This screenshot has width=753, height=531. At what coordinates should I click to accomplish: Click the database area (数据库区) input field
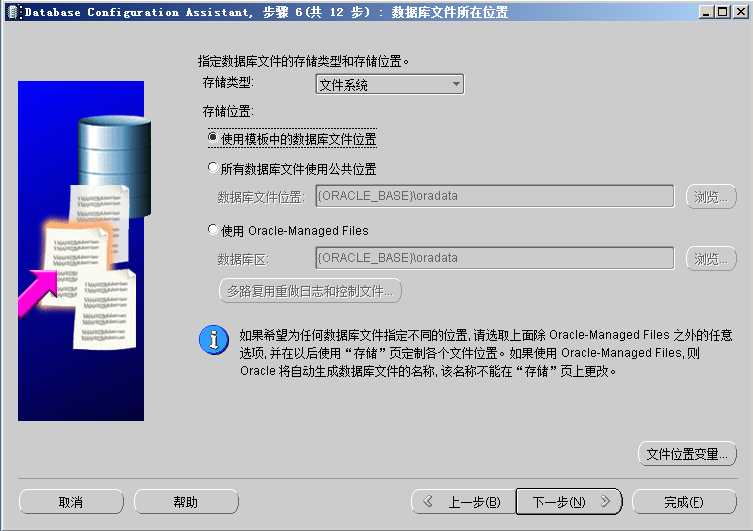pyautogui.click(x=495, y=258)
